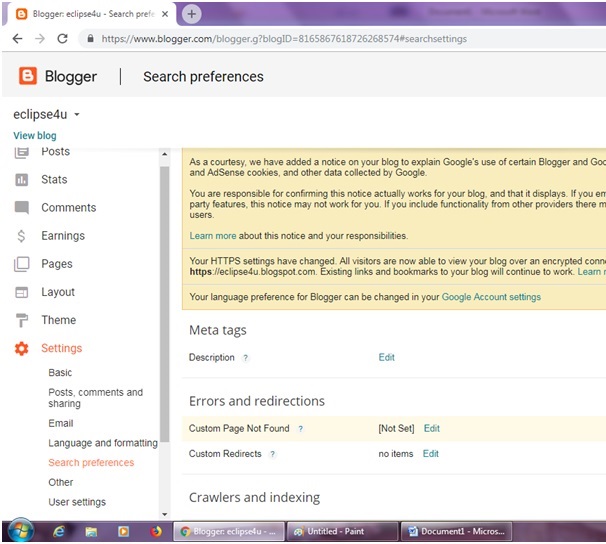
Task: Click the Errors and redirections heading
Action: pyautogui.click(x=257, y=401)
